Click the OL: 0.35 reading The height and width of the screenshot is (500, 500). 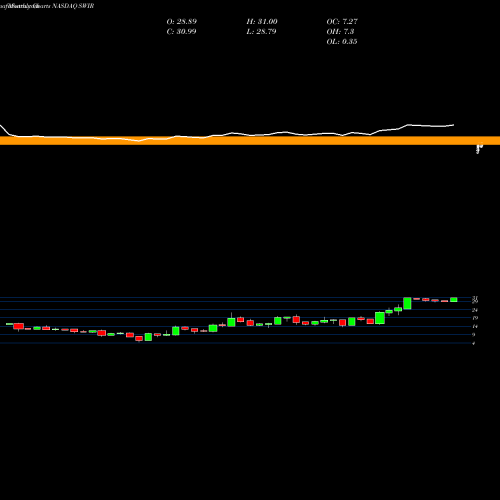pos(342,42)
